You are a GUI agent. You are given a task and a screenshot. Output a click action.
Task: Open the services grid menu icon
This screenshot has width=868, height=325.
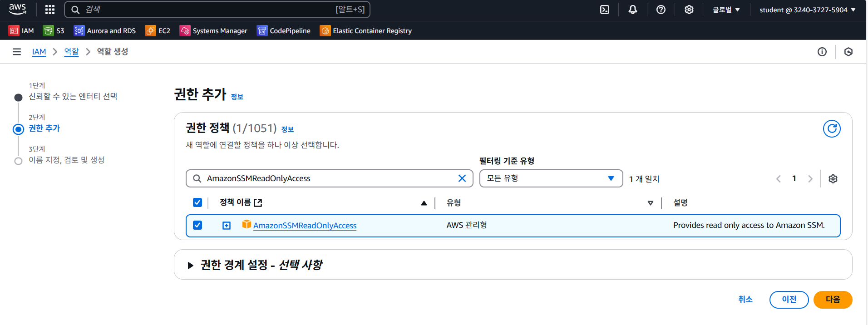50,10
